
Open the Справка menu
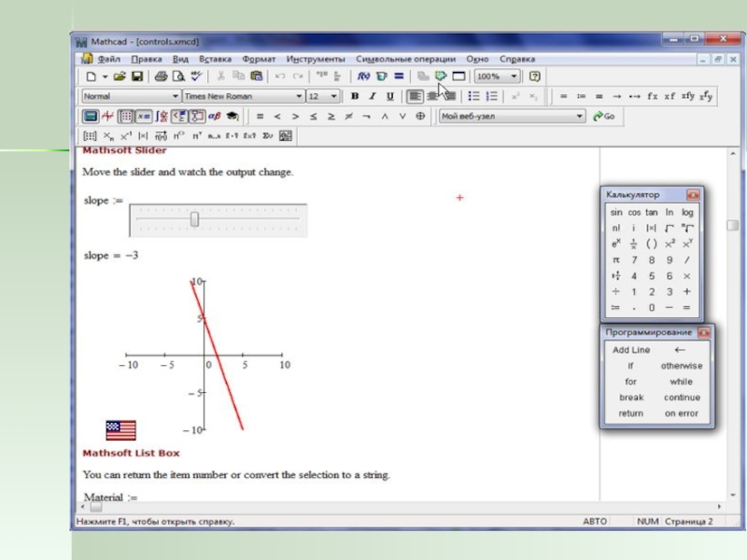(517, 58)
